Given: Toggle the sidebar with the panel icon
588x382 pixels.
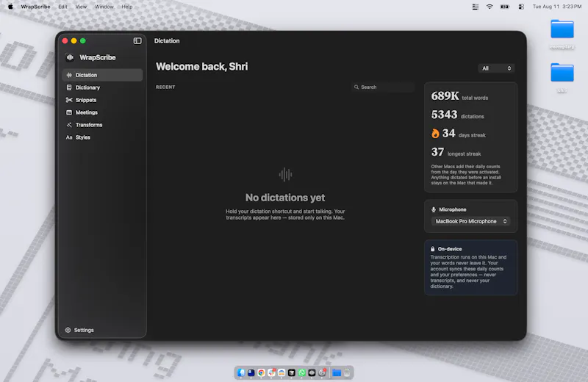Looking at the screenshot, I should coord(137,40).
